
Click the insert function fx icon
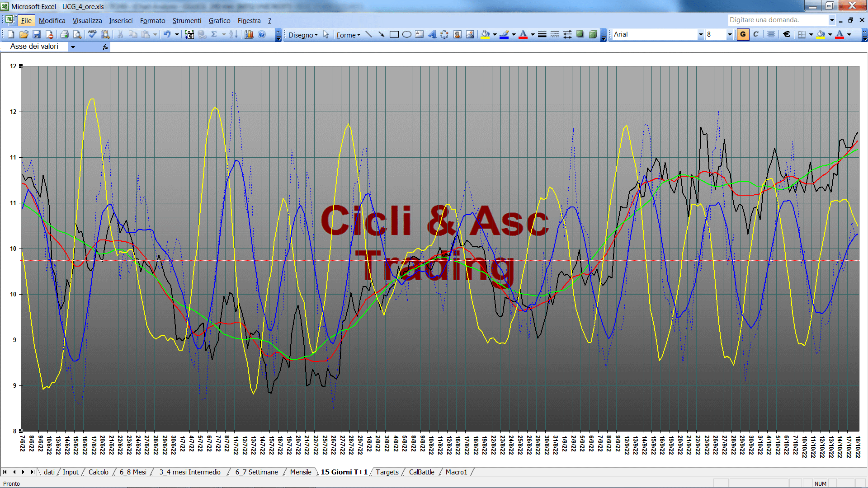(x=105, y=47)
